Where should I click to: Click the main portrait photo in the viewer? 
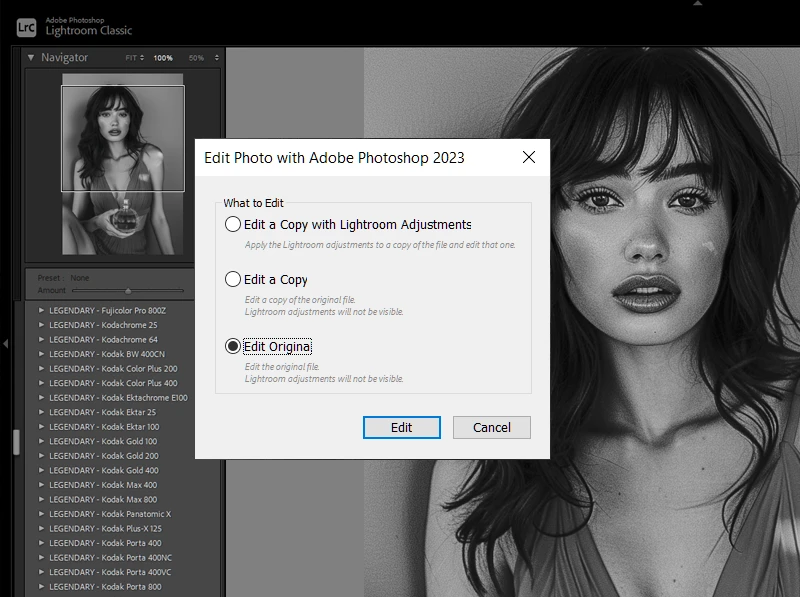pyautogui.click(x=582, y=322)
